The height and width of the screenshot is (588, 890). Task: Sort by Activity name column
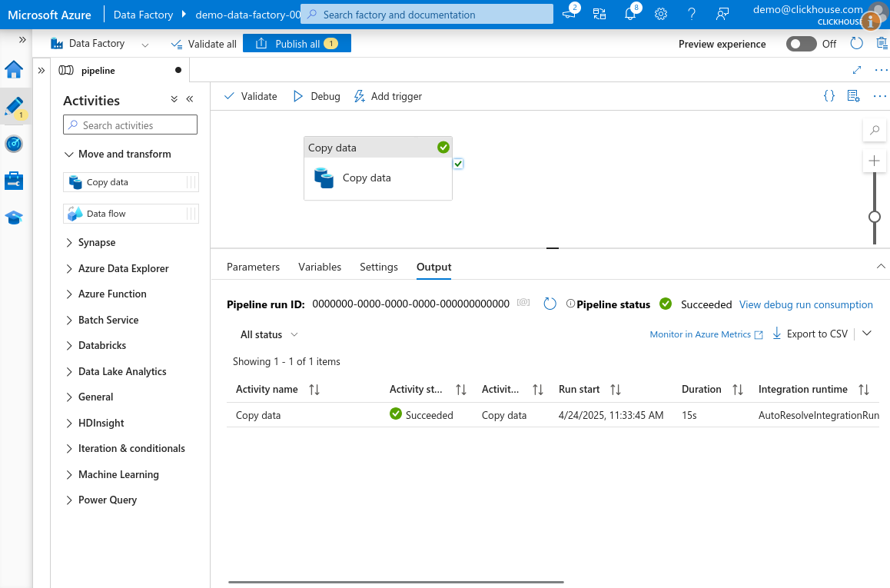(314, 390)
